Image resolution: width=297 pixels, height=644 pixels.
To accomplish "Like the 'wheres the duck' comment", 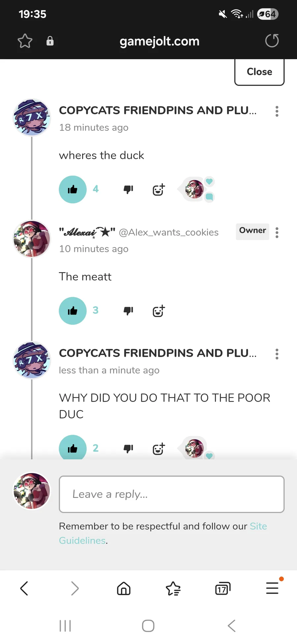I will (73, 189).
